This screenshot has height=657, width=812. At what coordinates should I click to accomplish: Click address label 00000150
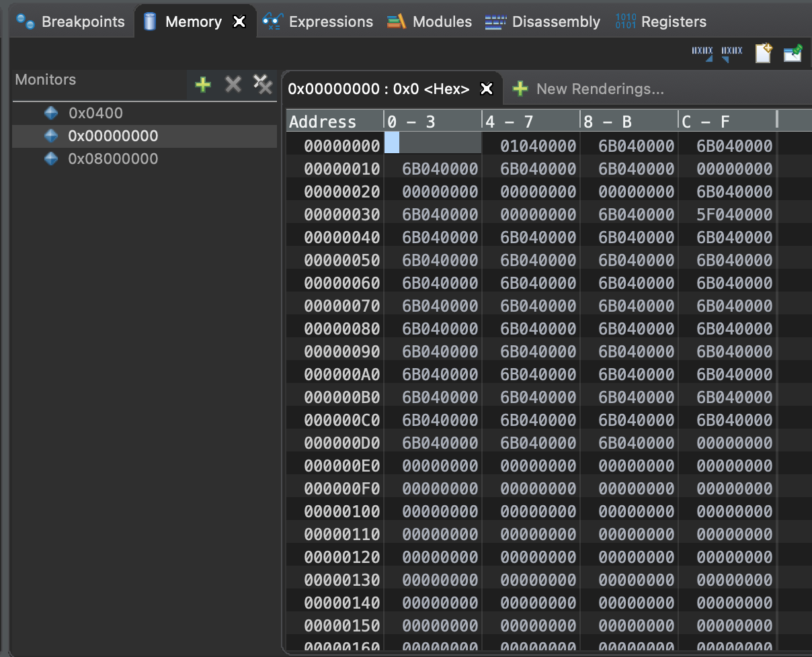(x=341, y=625)
